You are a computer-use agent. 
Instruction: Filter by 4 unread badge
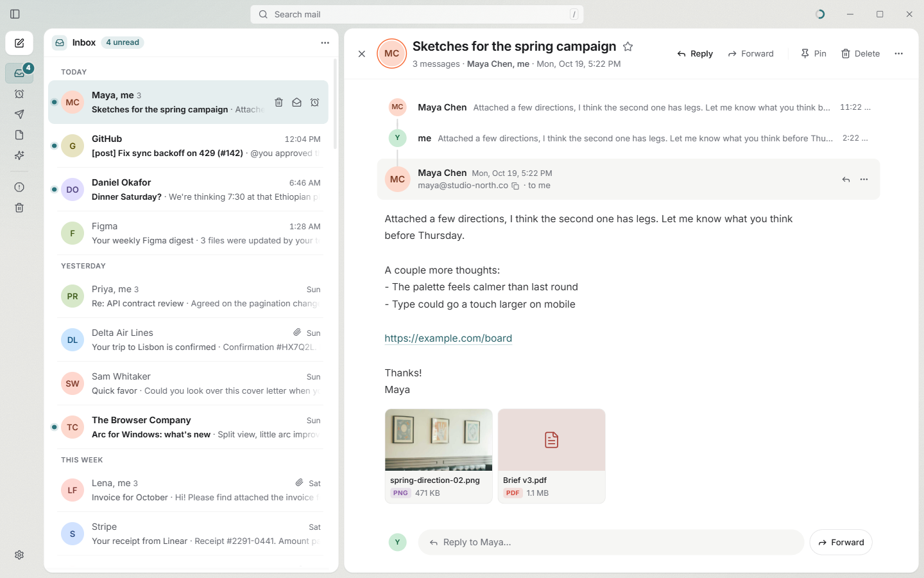tap(123, 42)
